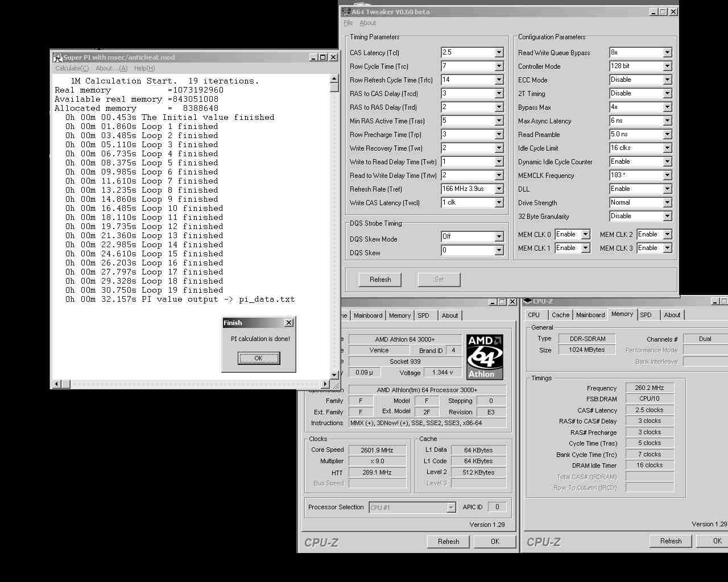Expand Drive Strength dropdown
This screenshot has width=728, height=582.
pos(667,202)
